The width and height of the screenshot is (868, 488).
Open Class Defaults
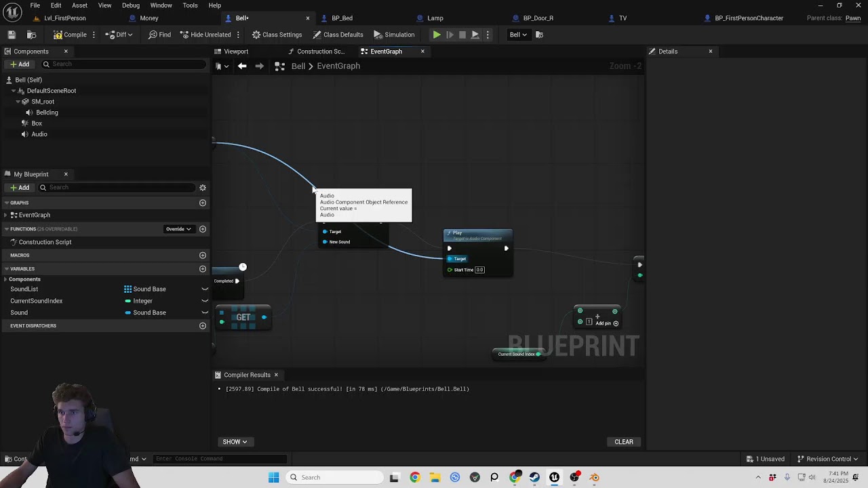(x=338, y=35)
